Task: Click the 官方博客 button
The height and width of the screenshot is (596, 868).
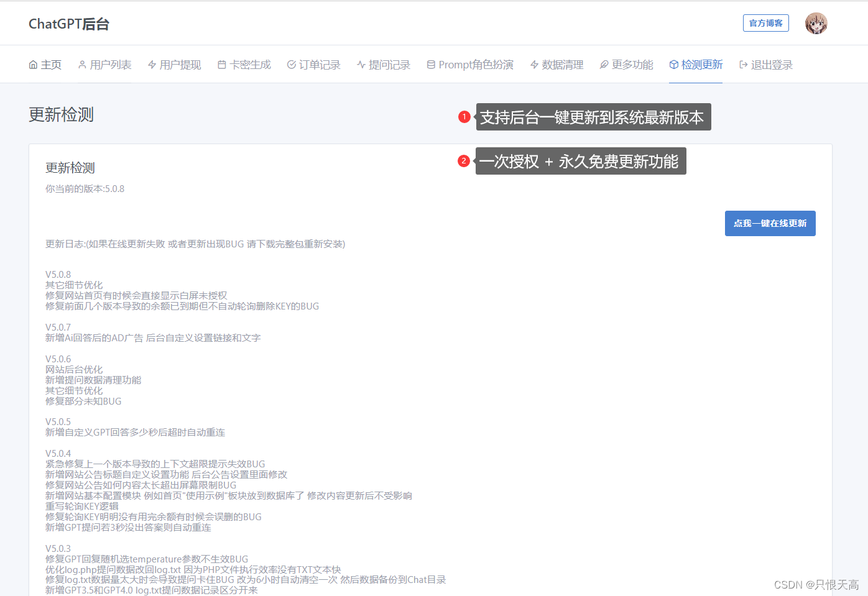Action: 766,23
